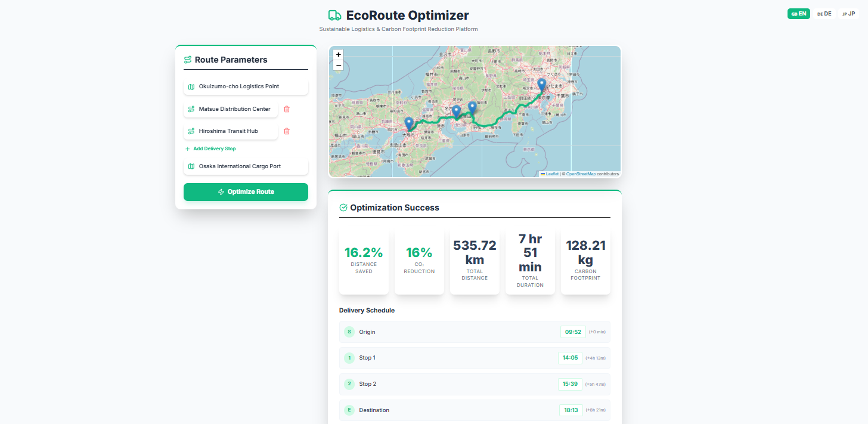Click the route icon next to Matsue Distribution Center

coord(191,109)
